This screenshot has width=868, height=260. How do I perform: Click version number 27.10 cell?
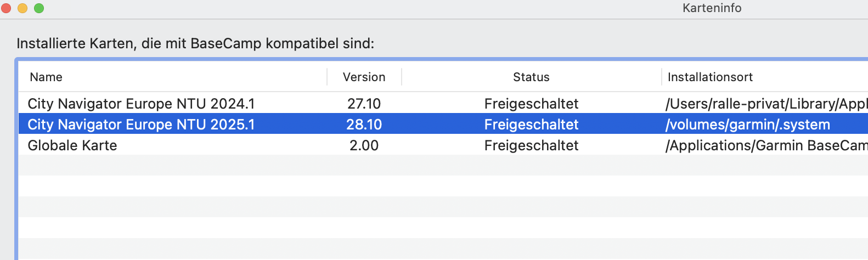pyautogui.click(x=364, y=104)
